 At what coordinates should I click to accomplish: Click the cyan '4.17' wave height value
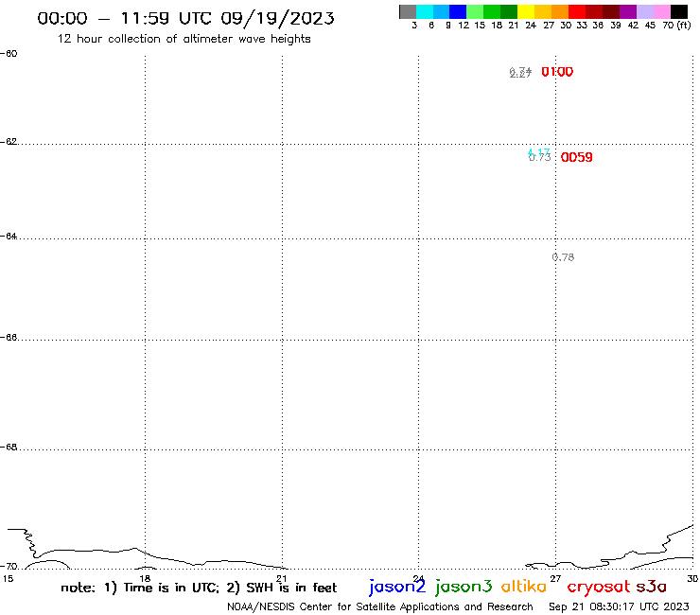click(x=539, y=151)
